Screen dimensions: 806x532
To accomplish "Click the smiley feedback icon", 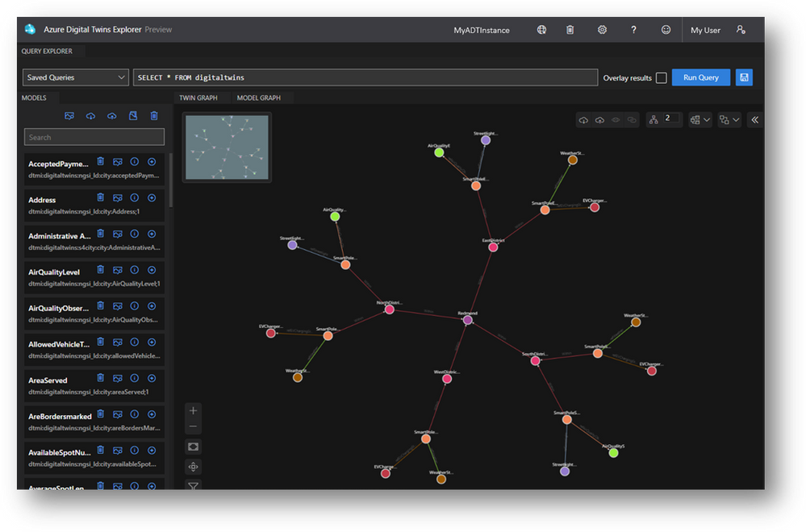I will tap(666, 30).
